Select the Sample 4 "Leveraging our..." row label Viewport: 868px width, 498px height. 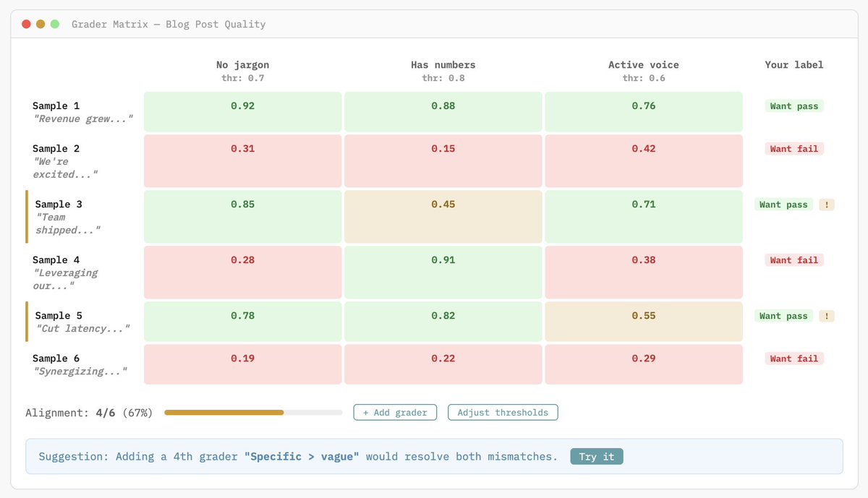(x=65, y=272)
